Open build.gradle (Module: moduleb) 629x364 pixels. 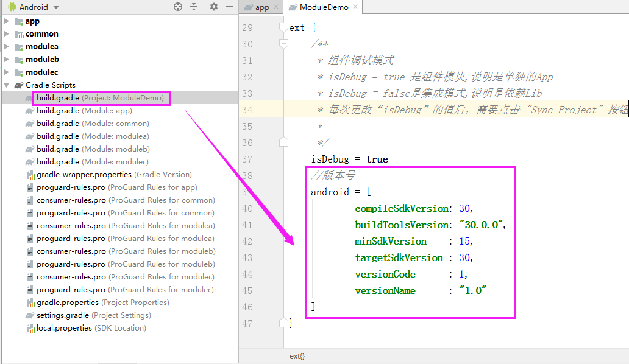point(93,149)
